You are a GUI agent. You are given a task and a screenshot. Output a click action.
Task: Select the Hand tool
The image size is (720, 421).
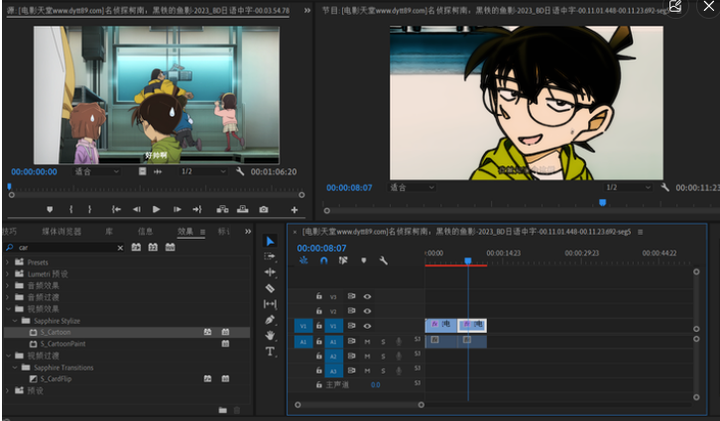click(270, 335)
